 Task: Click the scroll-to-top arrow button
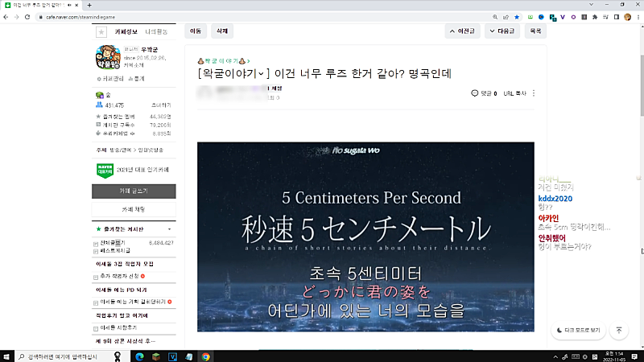pyautogui.click(x=619, y=331)
